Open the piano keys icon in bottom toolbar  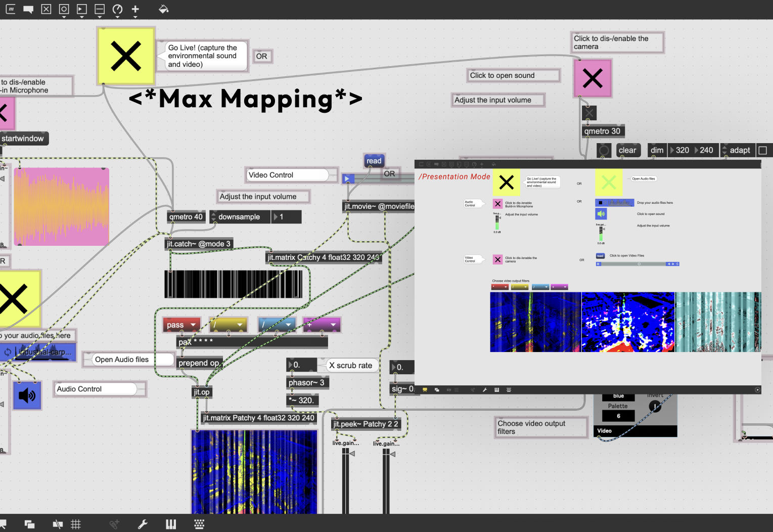(x=171, y=524)
